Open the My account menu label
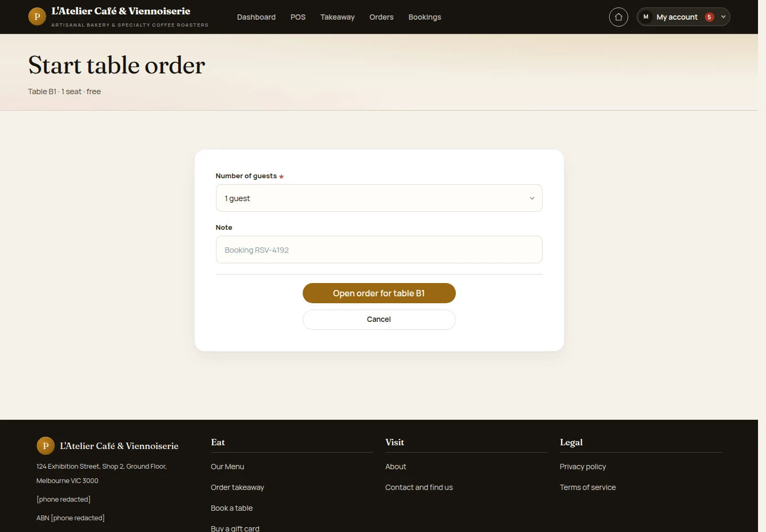Screen dimensions: 766x532 click(677, 17)
